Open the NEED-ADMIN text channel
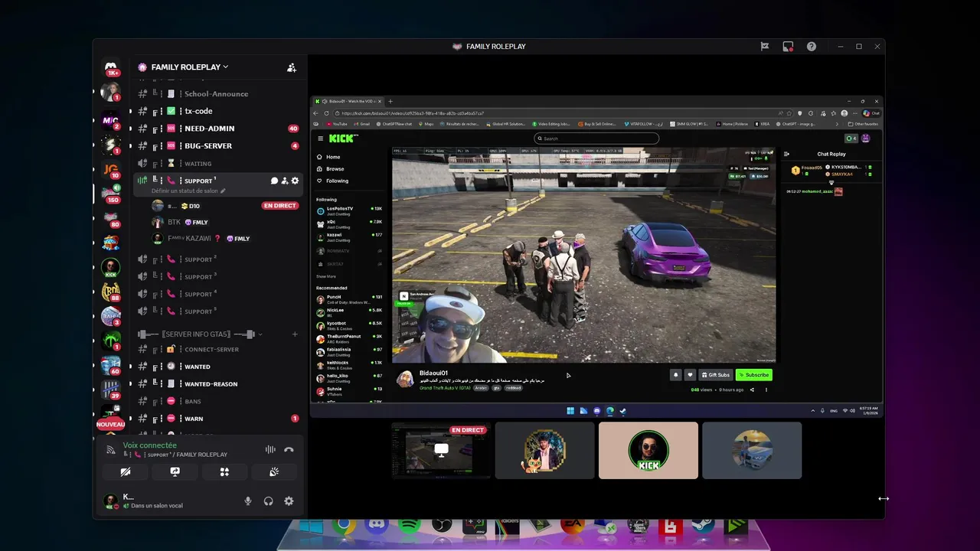The width and height of the screenshot is (980, 551). tap(217, 129)
